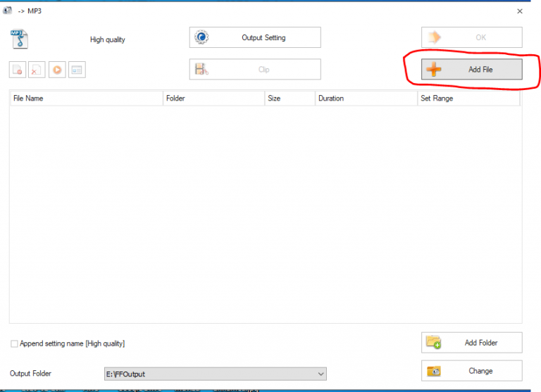Close the -> MP3 dialog window
Image resolution: width=541 pixels, height=392 pixels.
pyautogui.click(x=520, y=11)
